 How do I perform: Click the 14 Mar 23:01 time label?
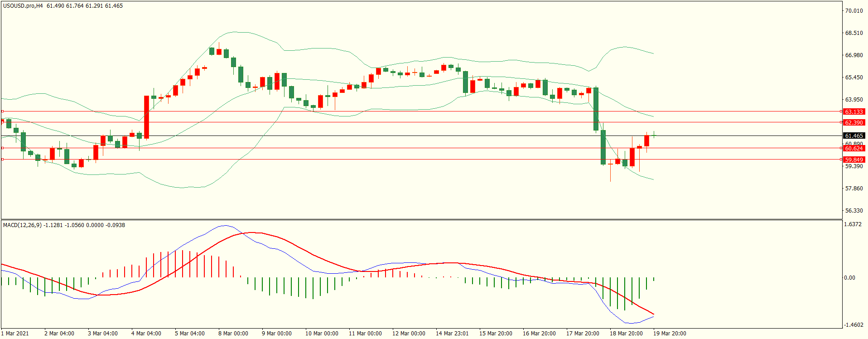click(x=452, y=334)
